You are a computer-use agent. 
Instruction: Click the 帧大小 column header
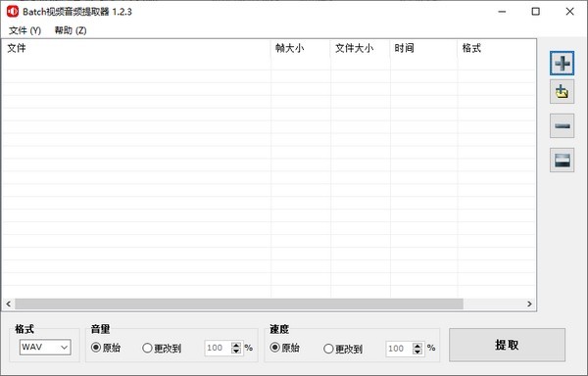(301, 48)
